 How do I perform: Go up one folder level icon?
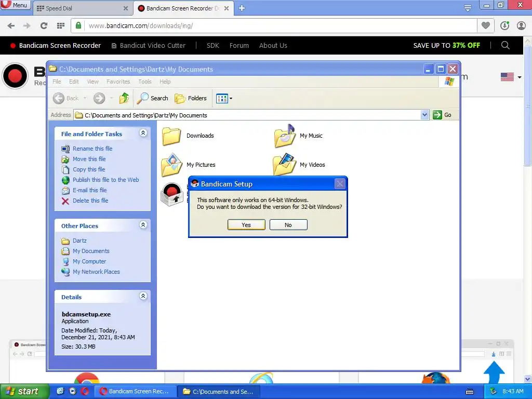(x=124, y=98)
